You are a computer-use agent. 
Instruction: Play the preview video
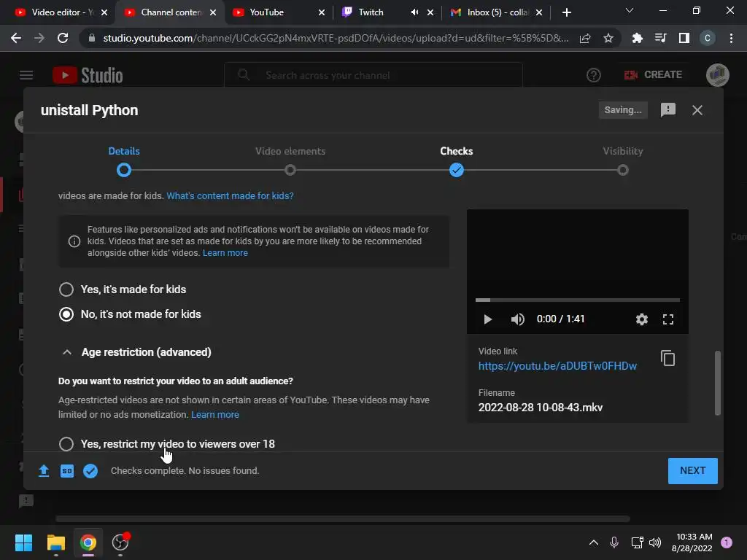pyautogui.click(x=487, y=319)
